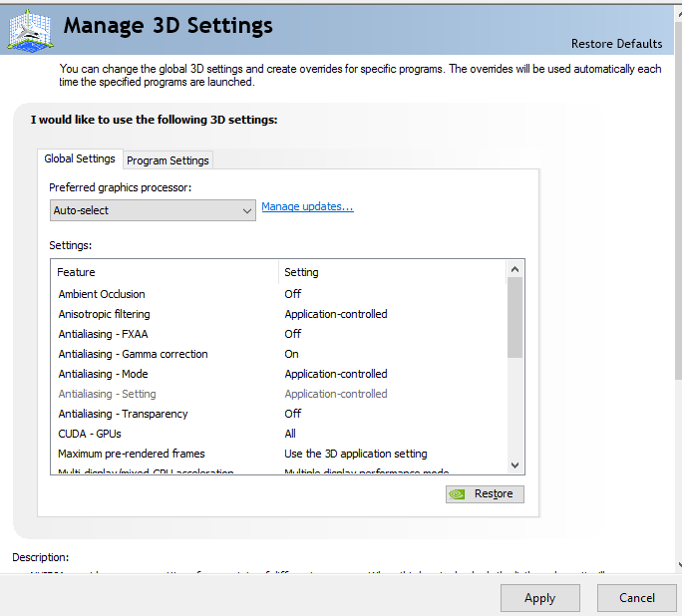Click On value for Gamma correction
Screen dimensions: 682x616
[x=291, y=354]
